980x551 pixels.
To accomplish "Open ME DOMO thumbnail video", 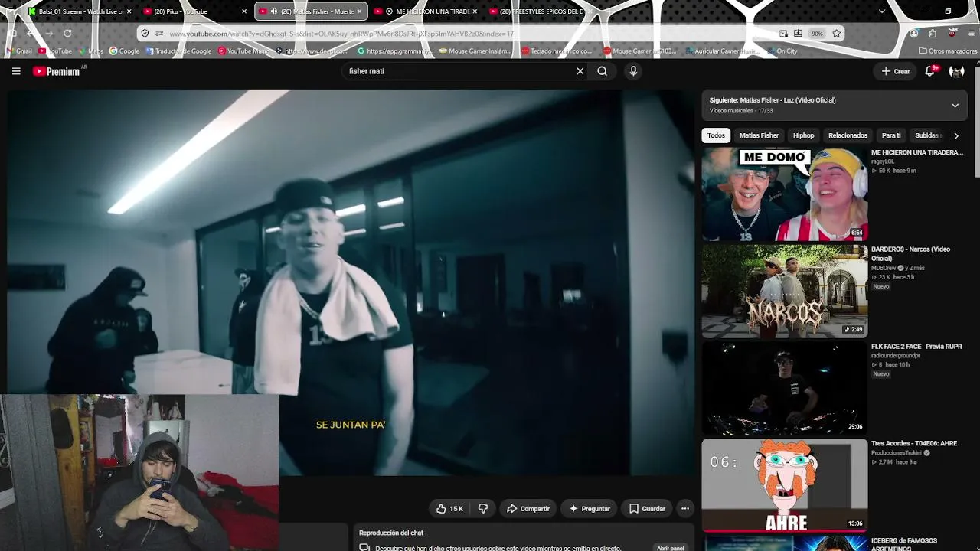I will pos(785,194).
